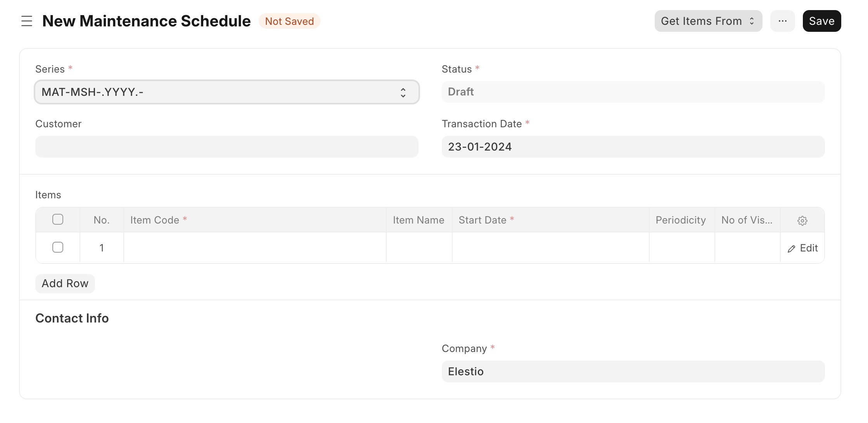Open the Series dropdown showing MAT-MSH-.YYYY.-

227,92
